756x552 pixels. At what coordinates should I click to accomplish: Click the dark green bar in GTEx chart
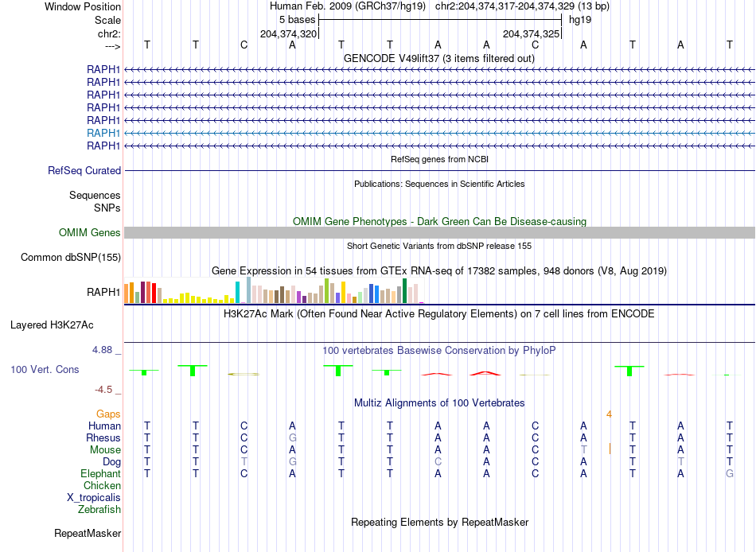[404, 290]
